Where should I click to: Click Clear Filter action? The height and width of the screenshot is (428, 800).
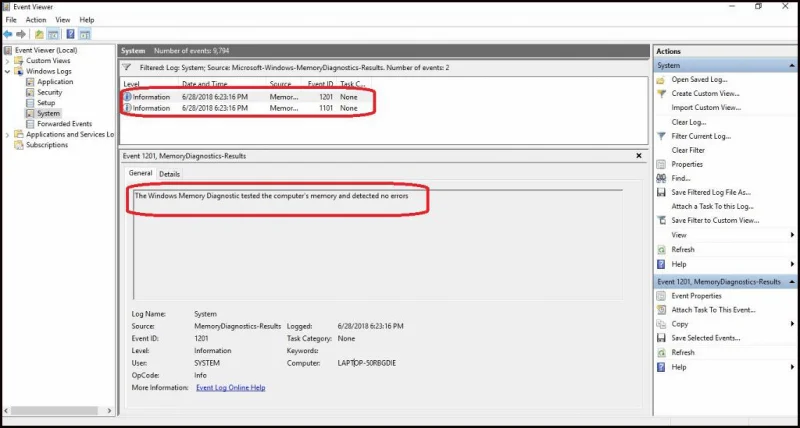[x=688, y=150]
